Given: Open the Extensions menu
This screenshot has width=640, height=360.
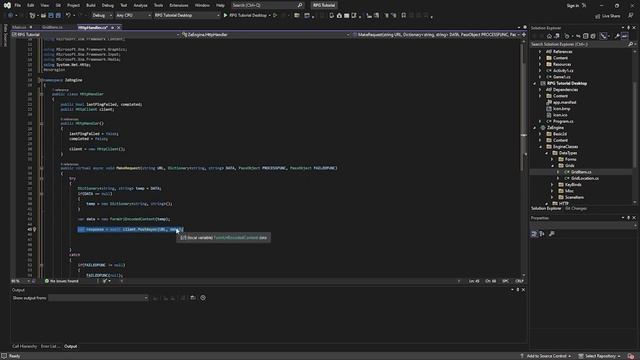Looking at the screenshot, I should [x=179, y=5].
